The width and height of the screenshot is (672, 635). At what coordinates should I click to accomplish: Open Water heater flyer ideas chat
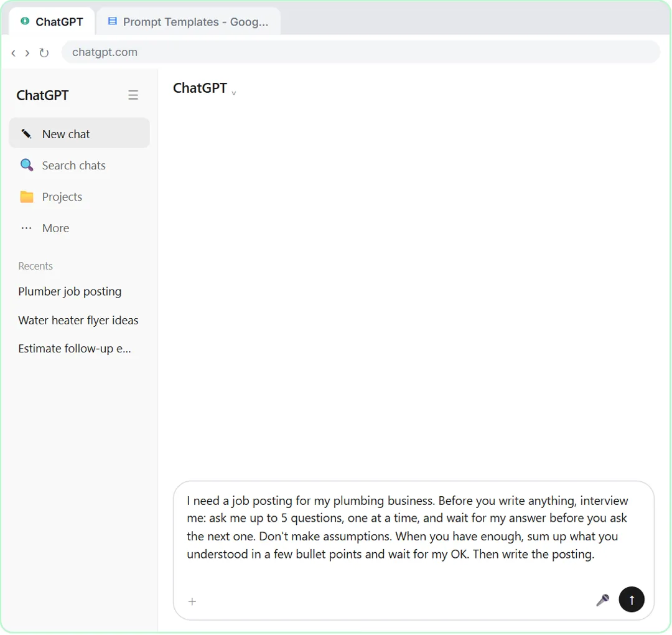(78, 320)
